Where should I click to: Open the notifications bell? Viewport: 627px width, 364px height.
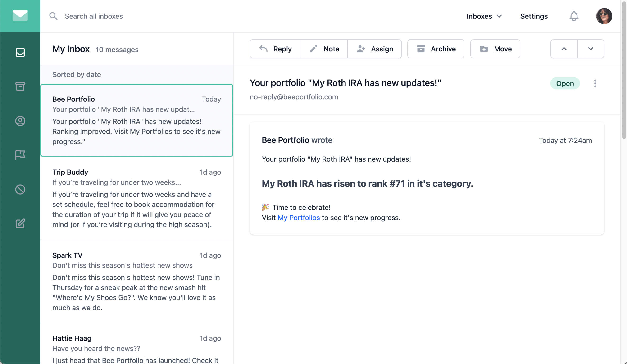[x=574, y=16]
